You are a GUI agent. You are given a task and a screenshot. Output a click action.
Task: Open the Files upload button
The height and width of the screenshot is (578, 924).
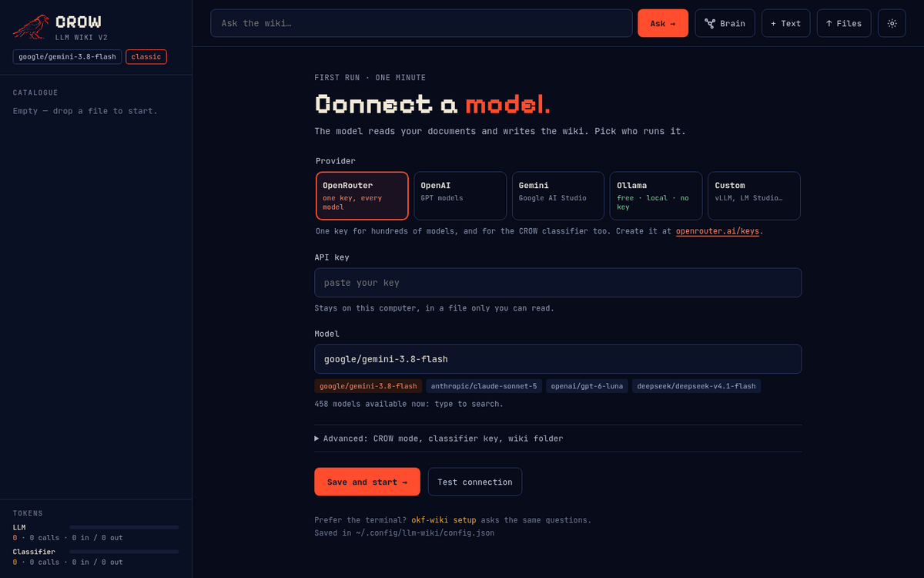point(844,23)
